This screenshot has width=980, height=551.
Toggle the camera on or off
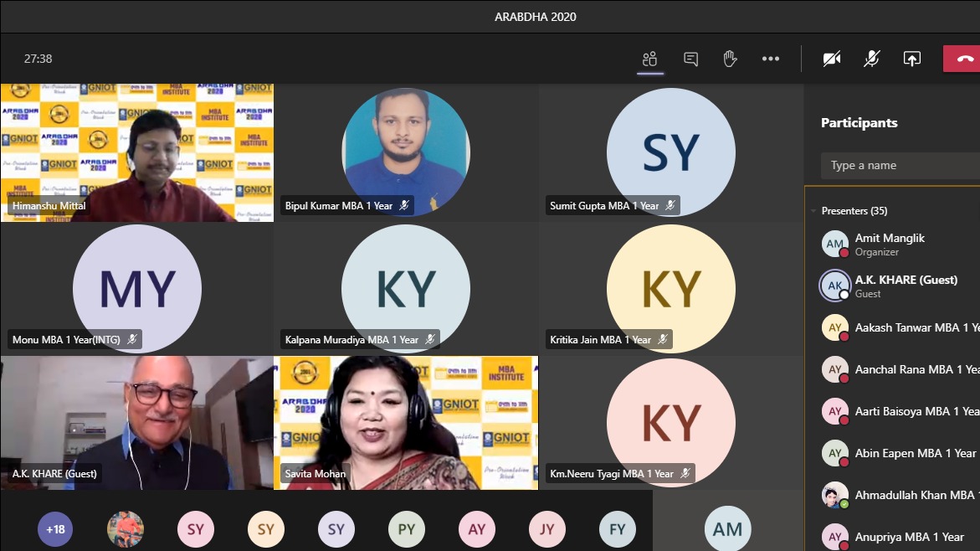pyautogui.click(x=831, y=59)
